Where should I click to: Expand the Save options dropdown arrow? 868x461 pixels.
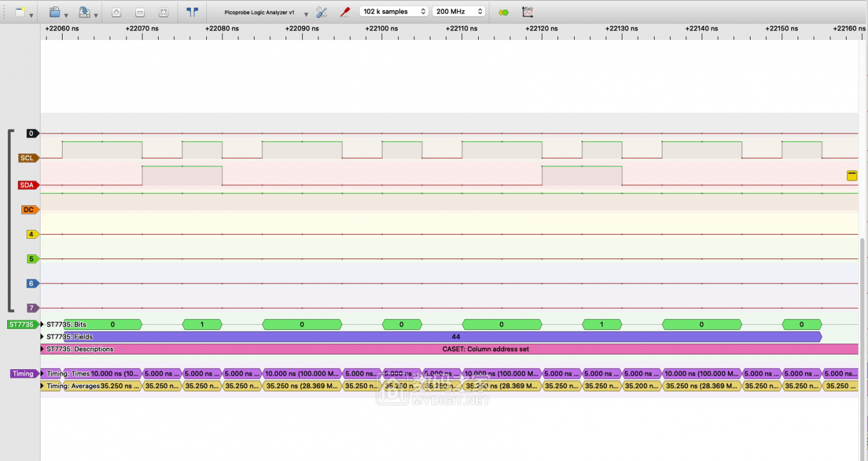(95, 15)
